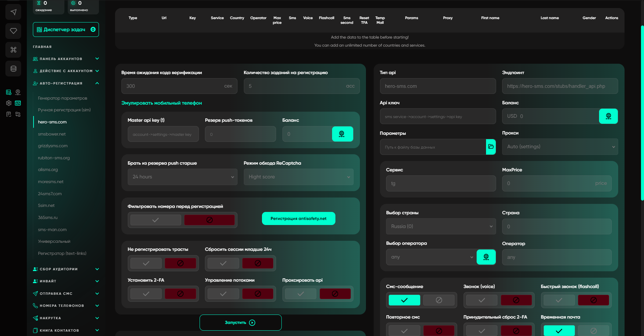Select smsbower.net in the sidebar
Screen dimensions: 644x336
tap(52, 134)
